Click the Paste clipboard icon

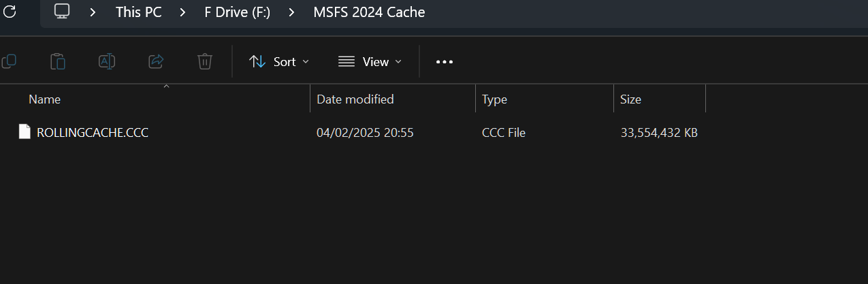point(58,61)
